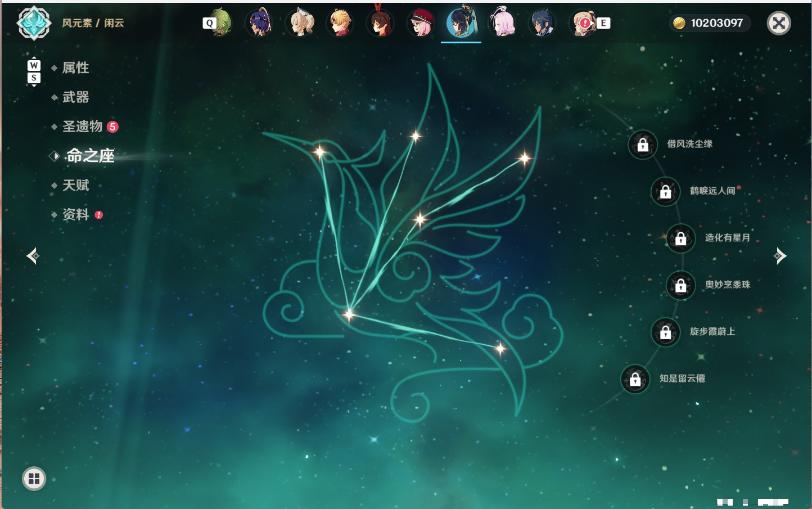Choose the character with red bunny ears

[380, 22]
